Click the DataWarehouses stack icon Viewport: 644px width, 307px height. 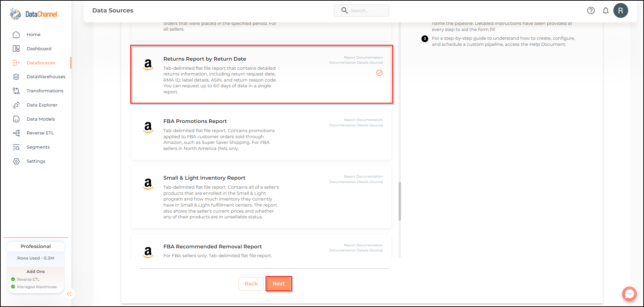(16, 77)
